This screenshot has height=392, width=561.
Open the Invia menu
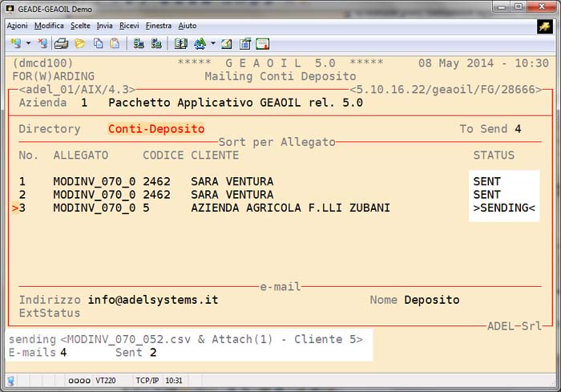point(104,26)
